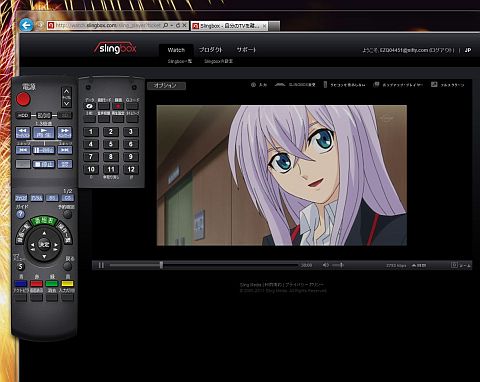Click the speaker mute icon in player bar
This screenshot has height=382, width=480.
(326, 265)
